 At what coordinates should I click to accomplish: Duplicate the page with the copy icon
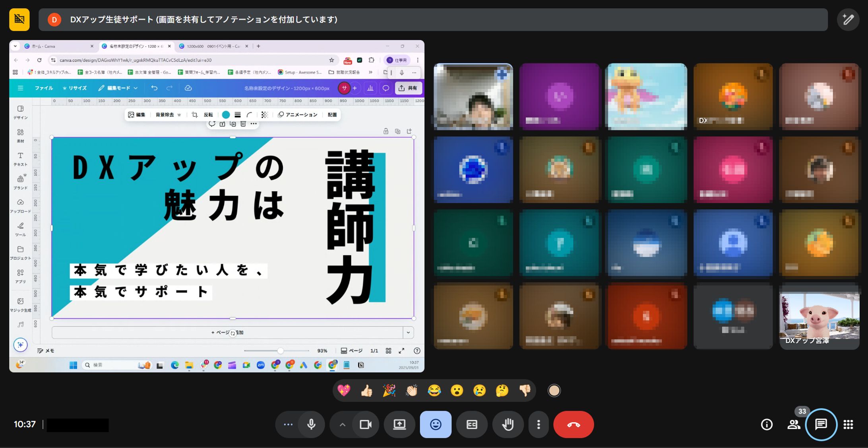(x=397, y=131)
